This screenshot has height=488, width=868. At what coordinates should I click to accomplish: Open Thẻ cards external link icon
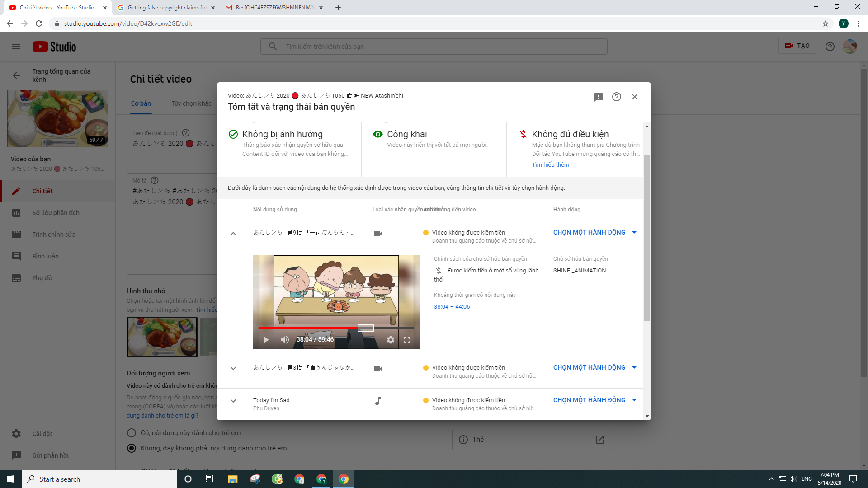coord(600,440)
